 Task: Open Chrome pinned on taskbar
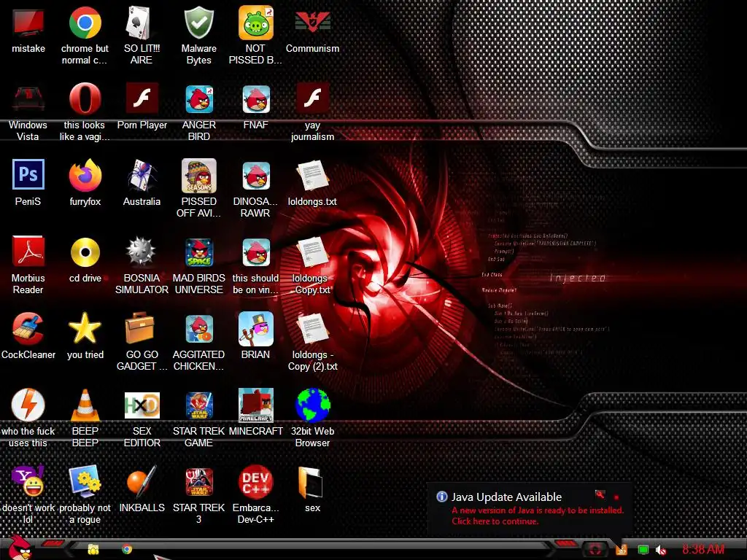pos(127,550)
